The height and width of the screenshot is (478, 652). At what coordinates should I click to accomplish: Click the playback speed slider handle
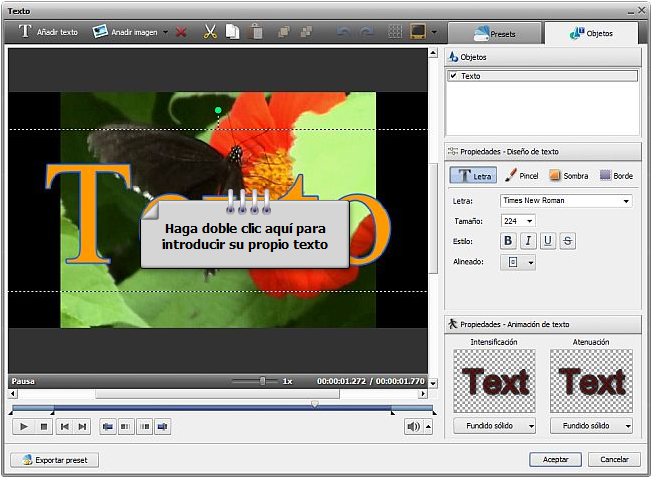tap(263, 381)
